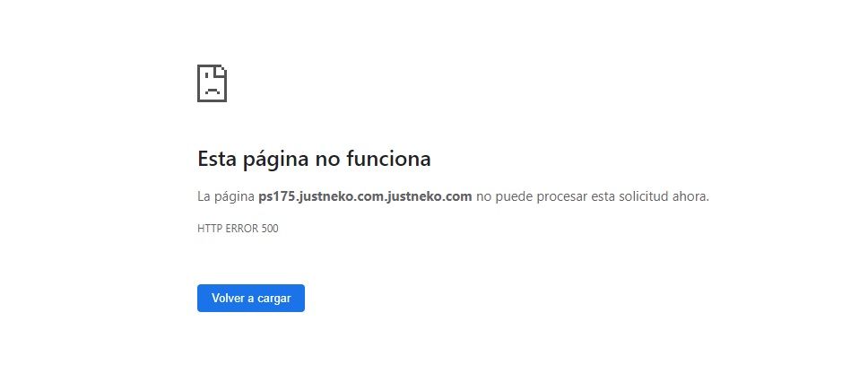This screenshot has height=382, width=868.
Task: Click the folded corner of the page icon
Action: [221, 71]
